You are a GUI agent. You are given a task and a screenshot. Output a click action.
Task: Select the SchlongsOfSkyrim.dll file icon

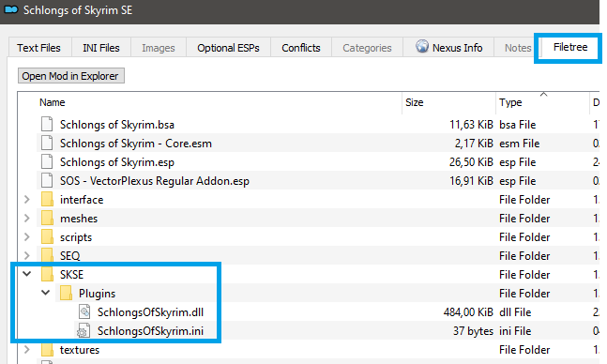coord(84,311)
